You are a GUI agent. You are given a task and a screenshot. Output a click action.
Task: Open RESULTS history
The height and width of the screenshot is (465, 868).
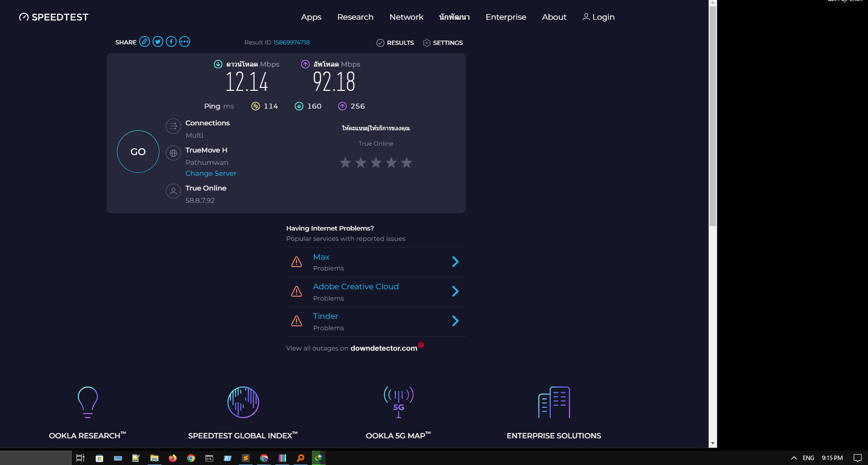point(395,43)
